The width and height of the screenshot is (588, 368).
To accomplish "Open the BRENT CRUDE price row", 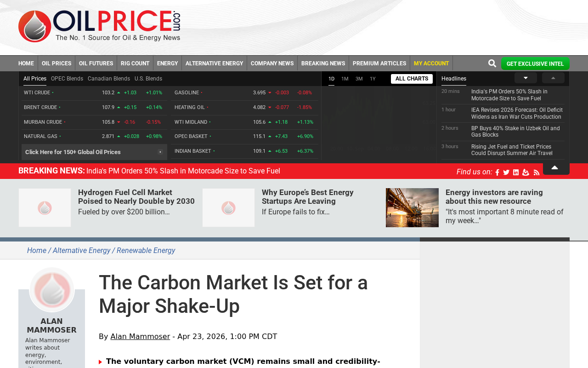I will click(94, 108).
